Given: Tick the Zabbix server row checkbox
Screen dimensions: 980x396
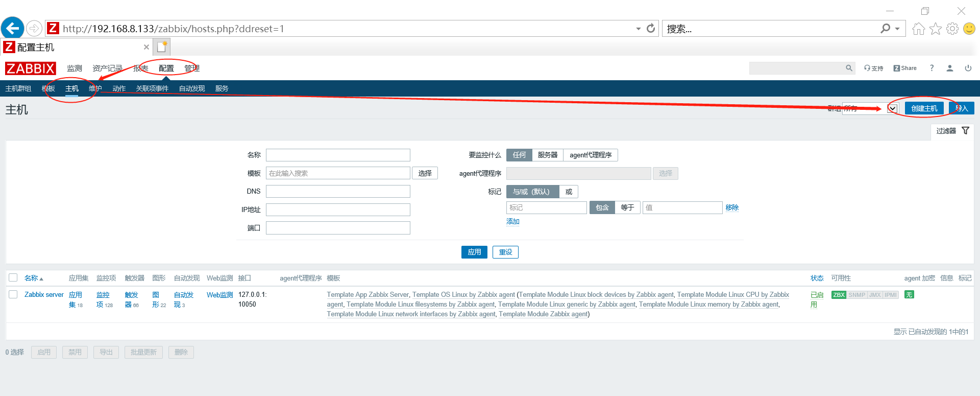Looking at the screenshot, I should click(x=13, y=294).
